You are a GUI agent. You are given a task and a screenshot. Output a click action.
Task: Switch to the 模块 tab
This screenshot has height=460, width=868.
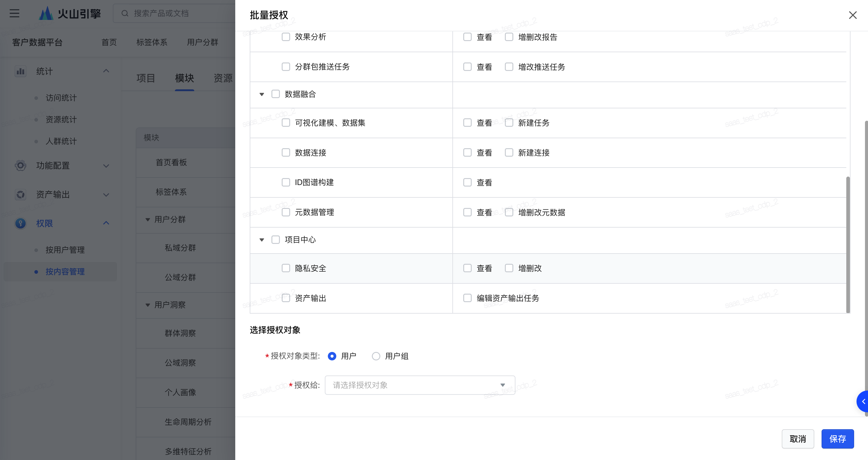[x=184, y=78]
